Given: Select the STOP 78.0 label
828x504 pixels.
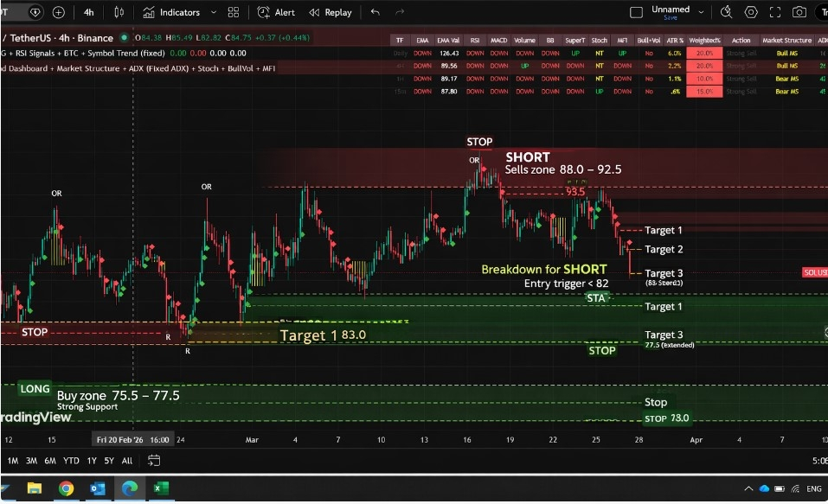Looking at the screenshot, I should tap(666, 418).
